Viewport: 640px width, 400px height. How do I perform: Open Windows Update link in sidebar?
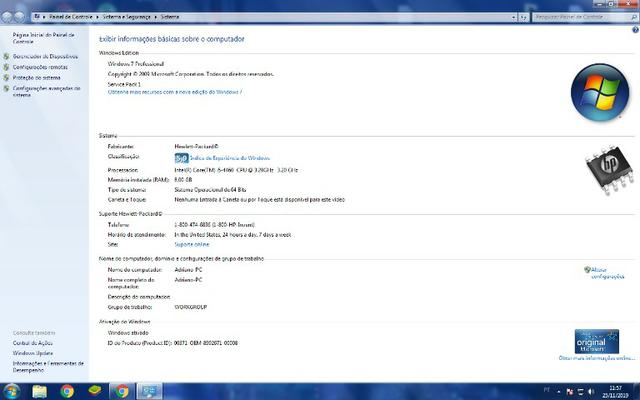pyautogui.click(x=33, y=353)
